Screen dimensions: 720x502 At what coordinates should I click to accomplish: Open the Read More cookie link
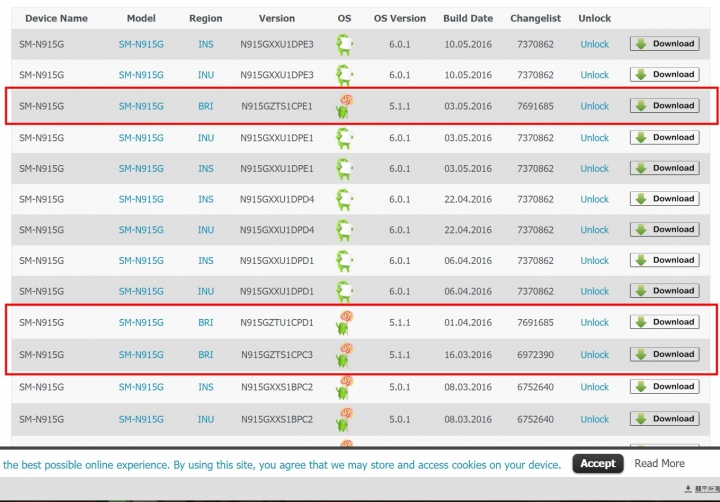click(659, 463)
